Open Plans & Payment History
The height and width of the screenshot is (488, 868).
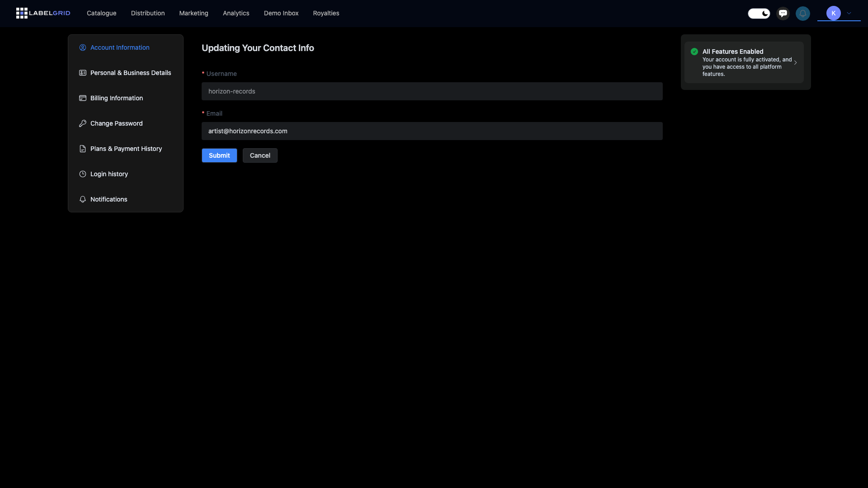(x=126, y=149)
